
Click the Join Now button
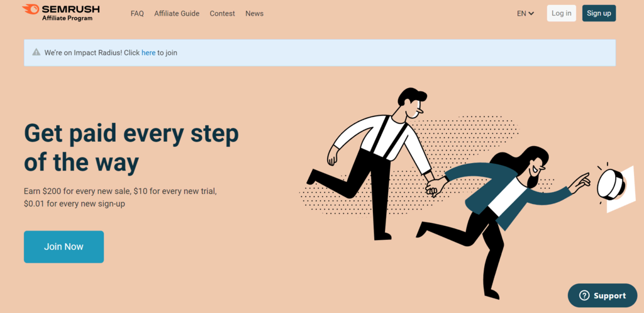[x=64, y=247]
